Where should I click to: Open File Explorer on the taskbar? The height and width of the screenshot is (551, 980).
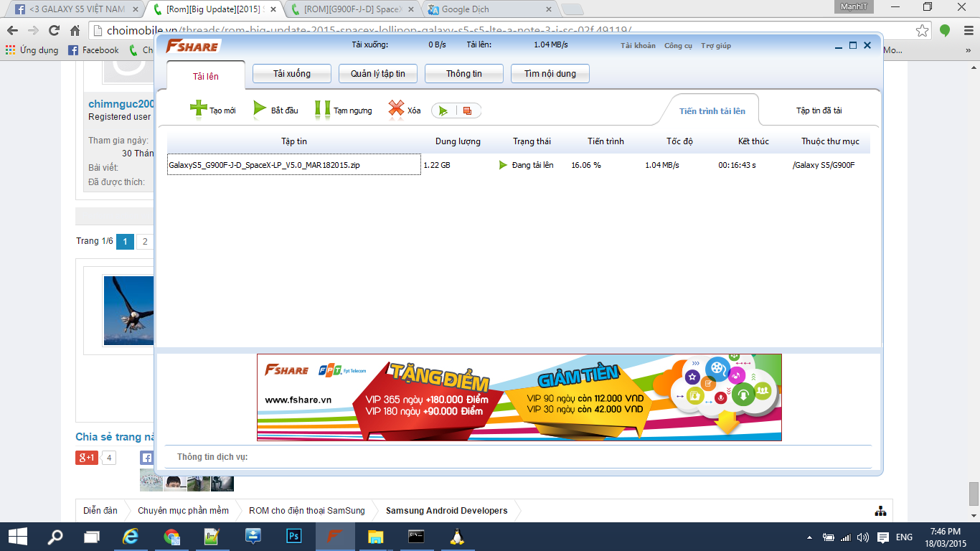tap(376, 537)
